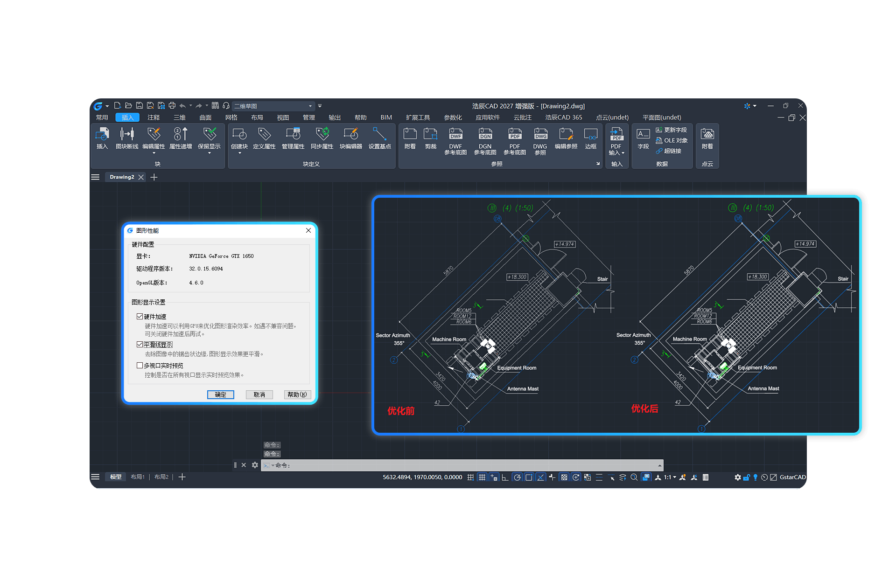This screenshot has height=588, width=896.
Task: Open the 扩展工具 ribbon tab
Action: click(x=418, y=118)
